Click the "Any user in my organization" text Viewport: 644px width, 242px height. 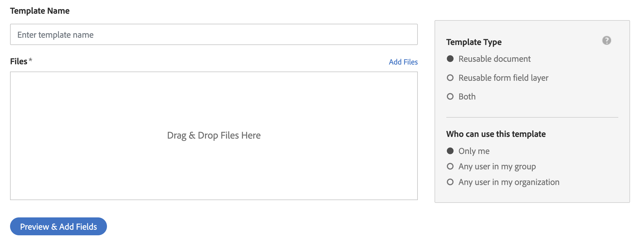point(509,182)
